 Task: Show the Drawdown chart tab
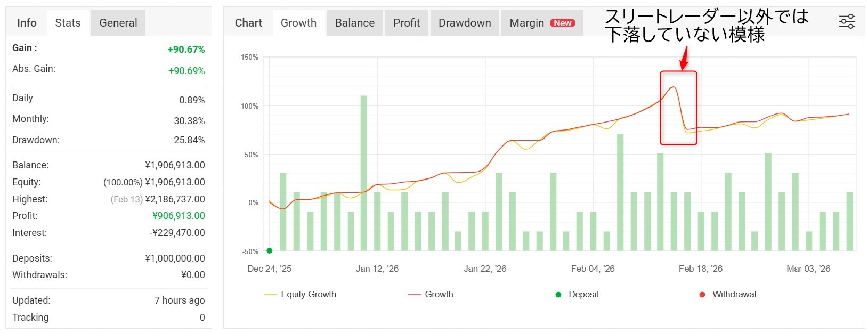tap(464, 23)
